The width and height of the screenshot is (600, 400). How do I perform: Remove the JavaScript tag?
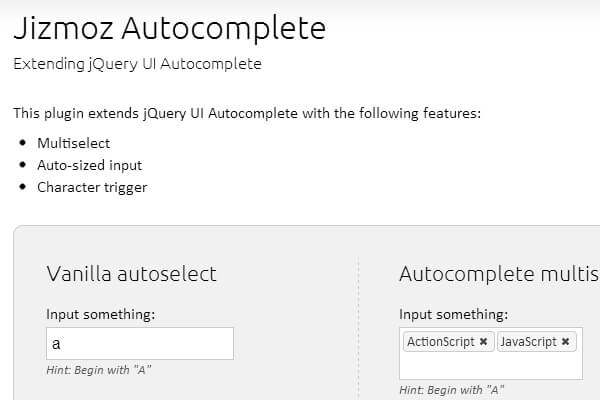(x=566, y=342)
